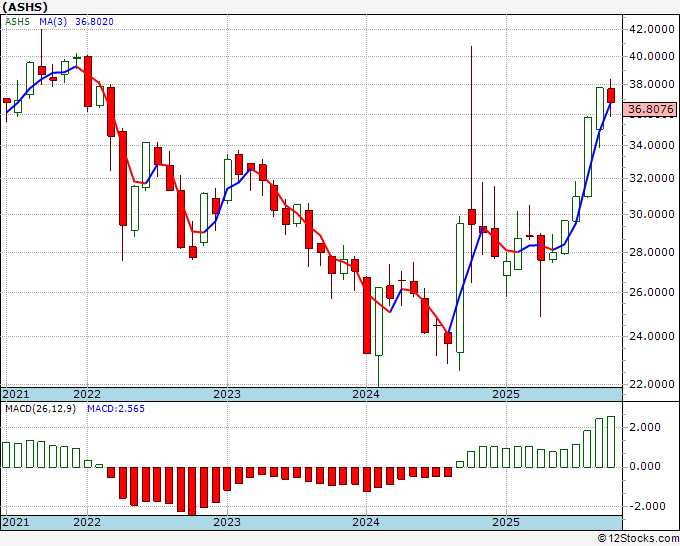Click the 36.8076 current price tag
The width and height of the screenshot is (680, 546).
[x=649, y=109]
